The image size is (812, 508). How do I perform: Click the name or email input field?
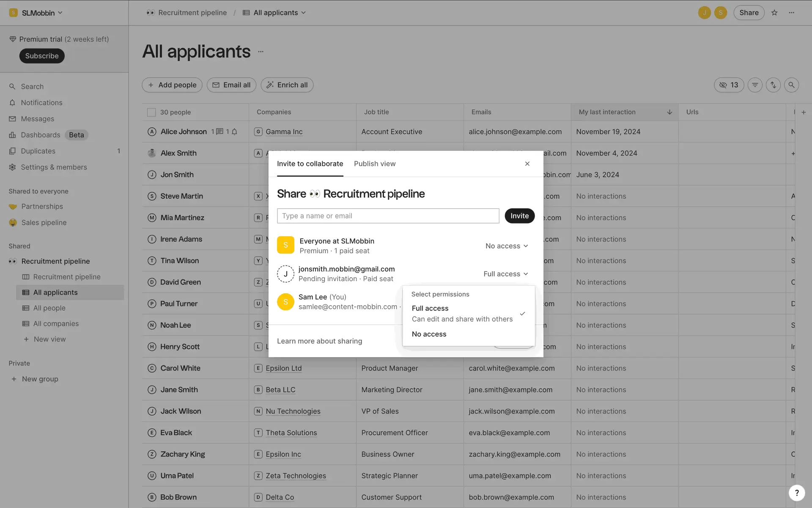(x=388, y=216)
